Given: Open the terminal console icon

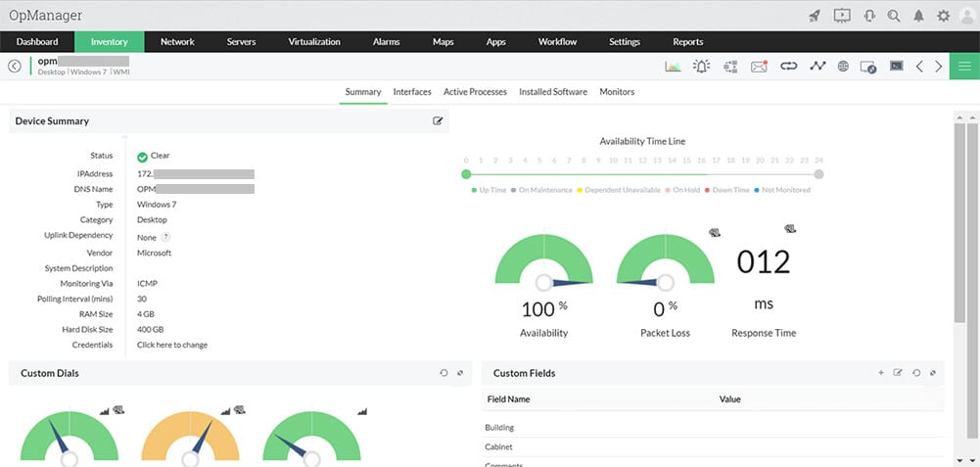Looking at the screenshot, I should click(x=897, y=66).
